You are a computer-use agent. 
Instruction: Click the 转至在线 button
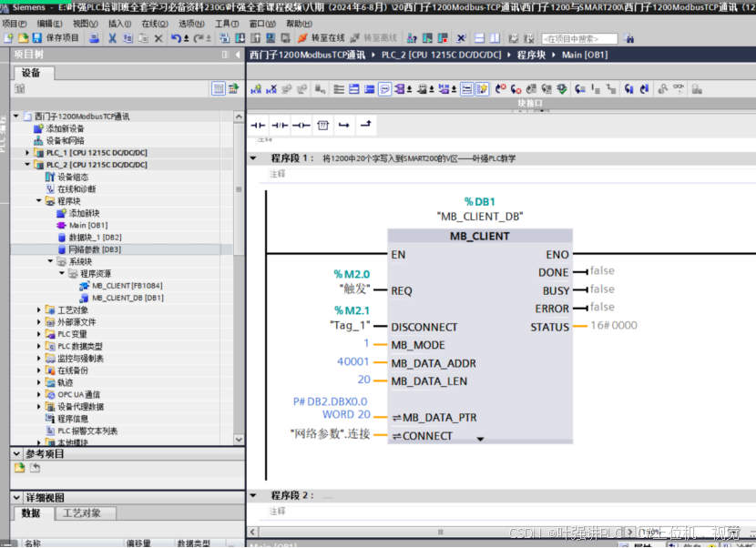click(322, 38)
